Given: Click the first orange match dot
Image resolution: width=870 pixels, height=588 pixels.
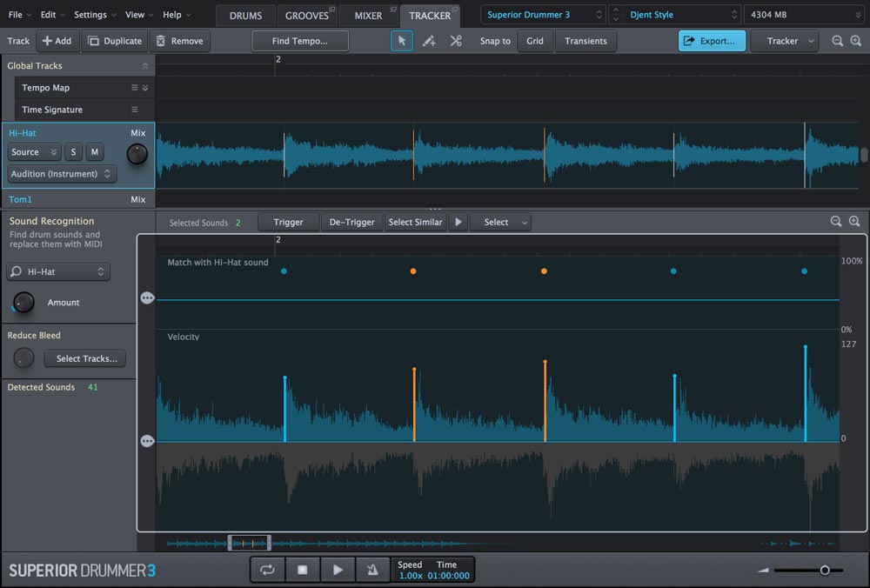Looking at the screenshot, I should point(412,271).
